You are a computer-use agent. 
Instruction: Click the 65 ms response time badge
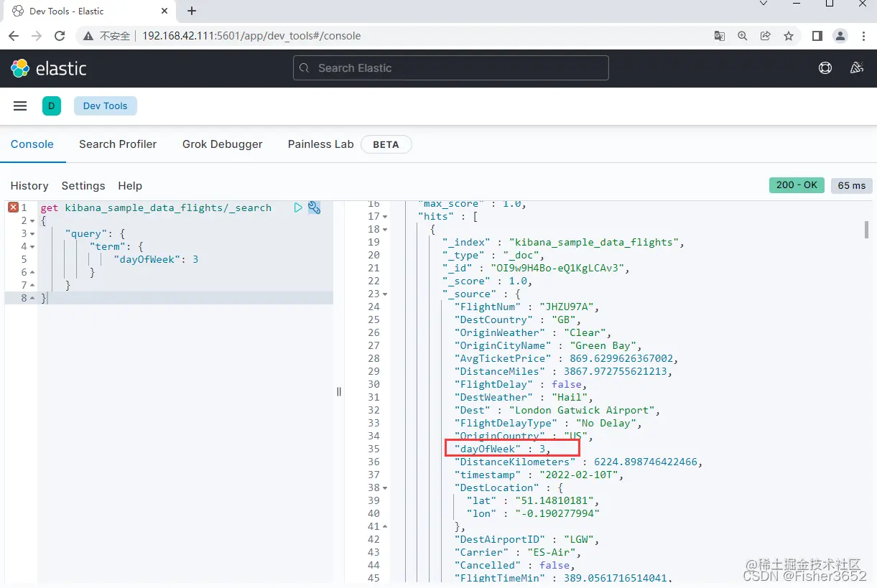tap(852, 185)
